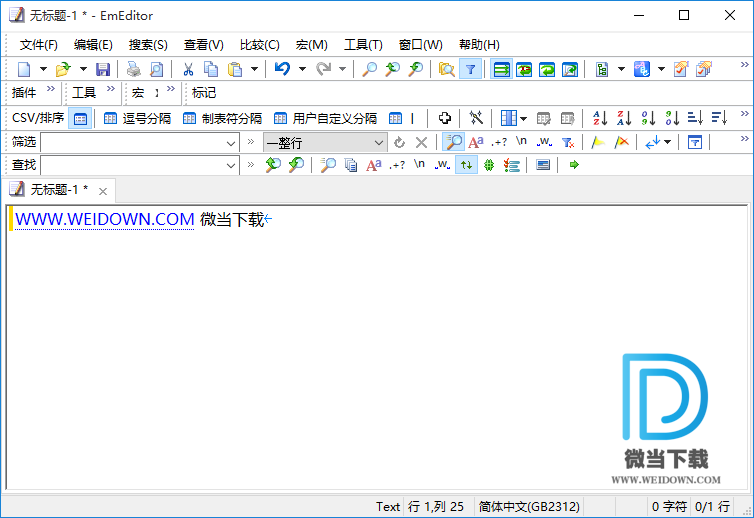754x518 pixels.
Task: Click the Find in Files folder-magnifier icon
Action: 447,69
